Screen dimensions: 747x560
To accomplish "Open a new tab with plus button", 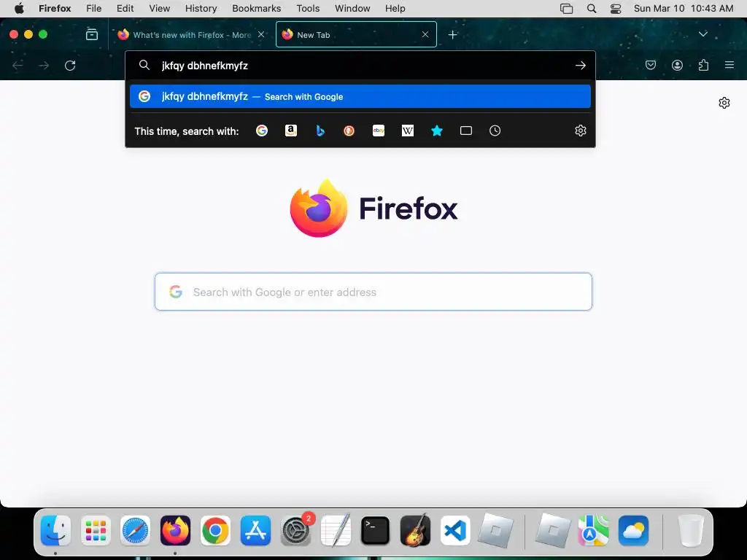I will click(x=452, y=34).
